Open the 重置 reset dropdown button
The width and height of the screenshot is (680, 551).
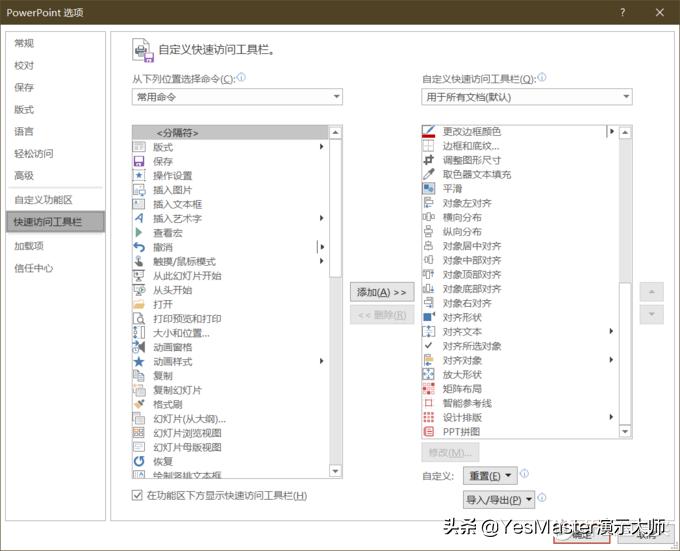point(490,476)
